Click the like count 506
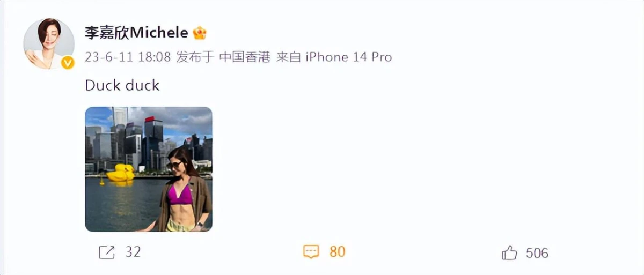 537,252
